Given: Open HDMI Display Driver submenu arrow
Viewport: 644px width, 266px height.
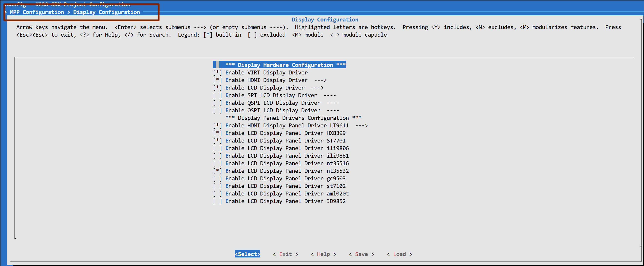Looking at the screenshot, I should 320,80.
